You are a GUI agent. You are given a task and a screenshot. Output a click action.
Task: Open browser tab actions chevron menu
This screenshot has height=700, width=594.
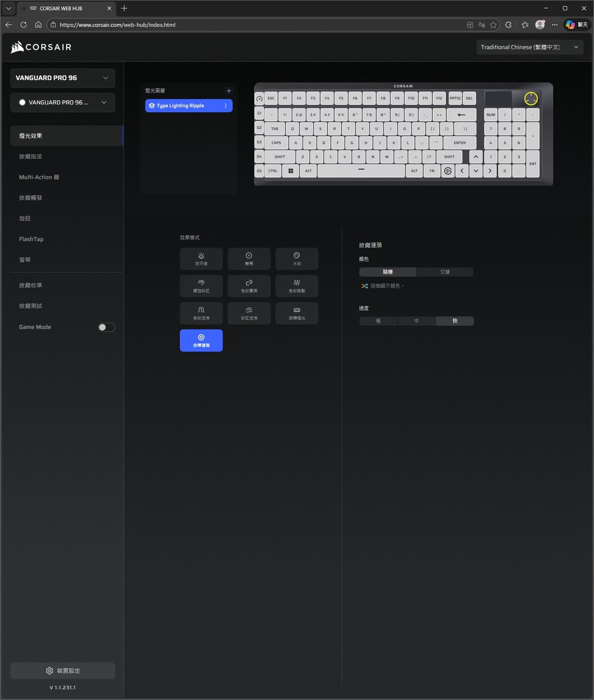tap(8, 8)
